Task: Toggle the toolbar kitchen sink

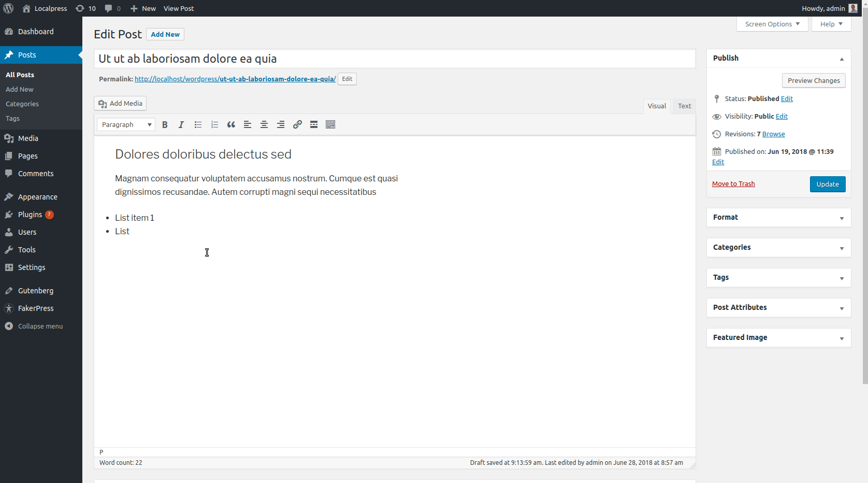Action: tap(330, 124)
